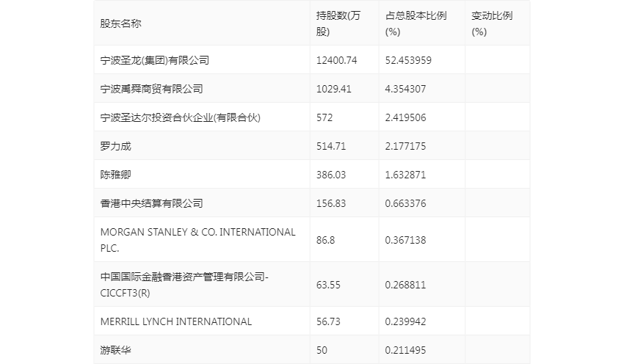Viewport: 624px width, 364px height.
Task: Click the 变动比例(%) column header
Action: (492, 23)
